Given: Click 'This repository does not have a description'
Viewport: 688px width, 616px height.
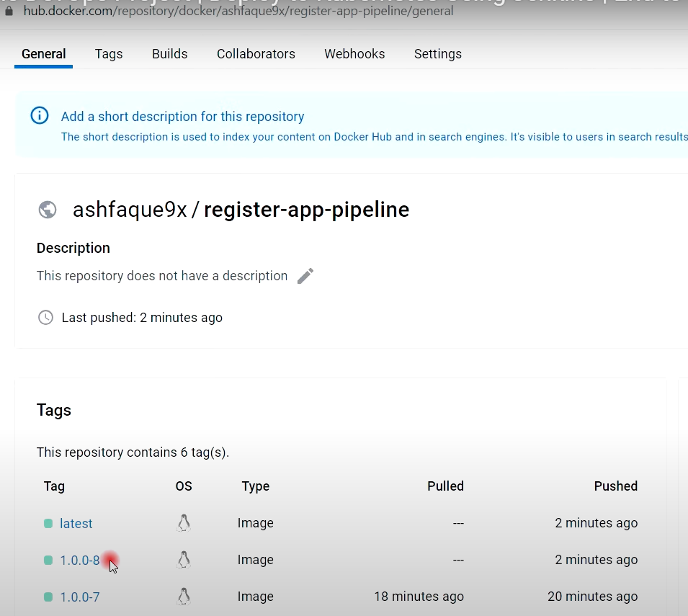Looking at the screenshot, I should 162,276.
